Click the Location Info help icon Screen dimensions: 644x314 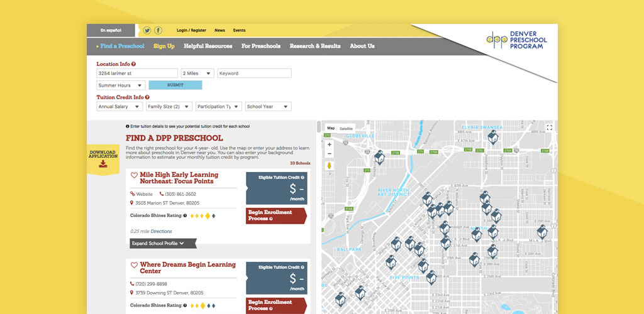click(134, 64)
